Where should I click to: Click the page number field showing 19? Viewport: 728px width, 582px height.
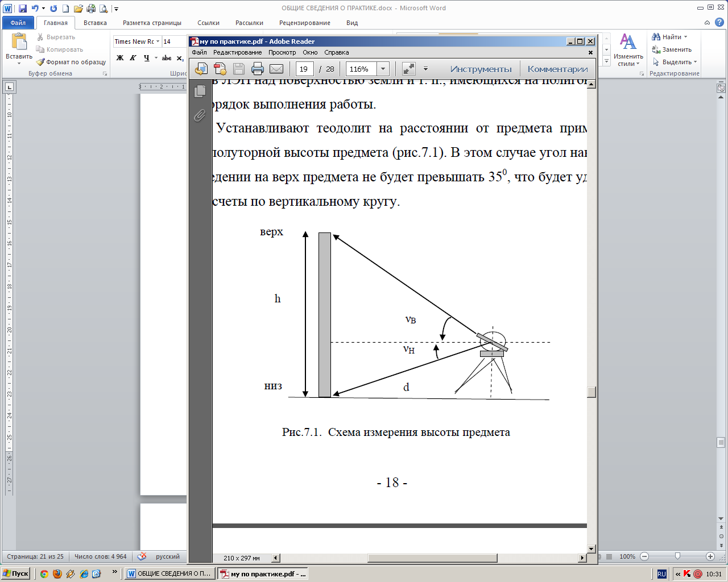pyautogui.click(x=305, y=69)
